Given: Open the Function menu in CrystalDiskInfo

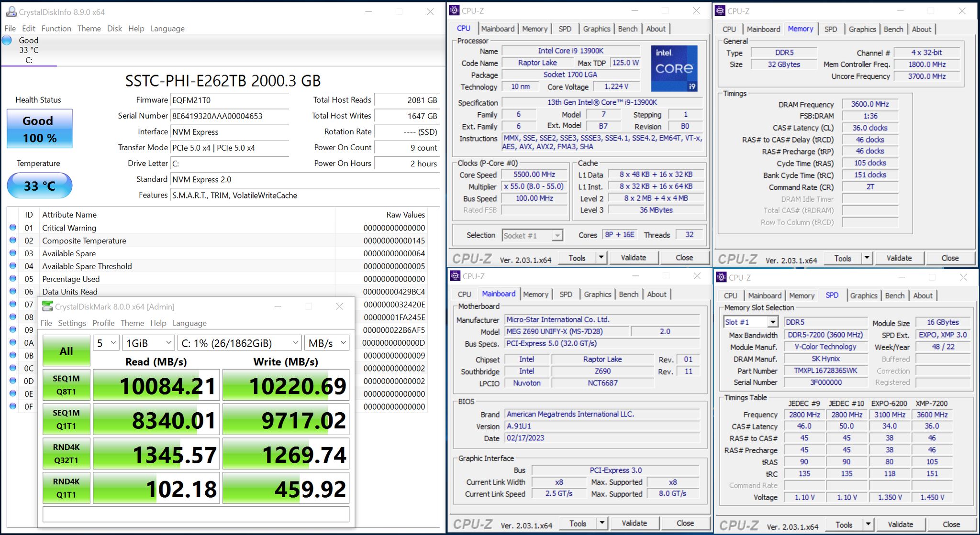Looking at the screenshot, I should tap(56, 28).
